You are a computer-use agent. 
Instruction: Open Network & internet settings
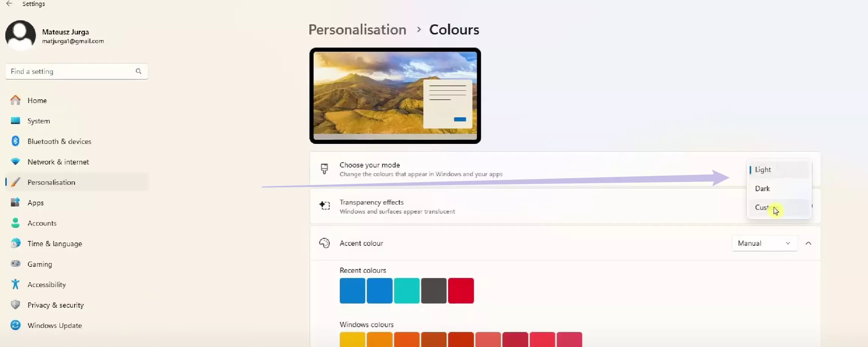77,162
